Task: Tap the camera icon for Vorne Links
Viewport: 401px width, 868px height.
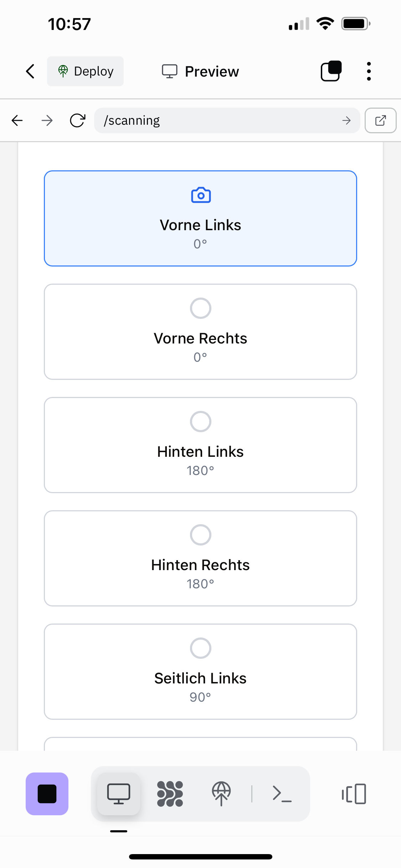Action: (201, 195)
